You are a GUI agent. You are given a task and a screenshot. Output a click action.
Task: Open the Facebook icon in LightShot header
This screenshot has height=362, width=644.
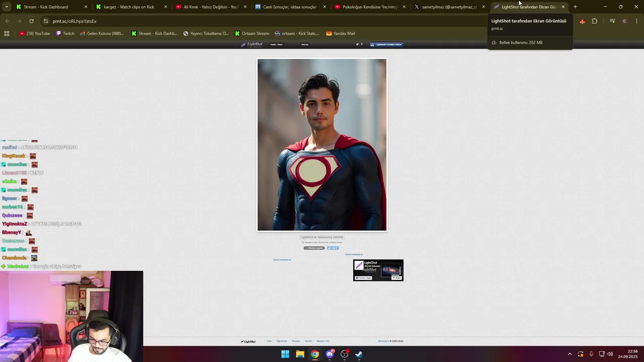(361, 44)
